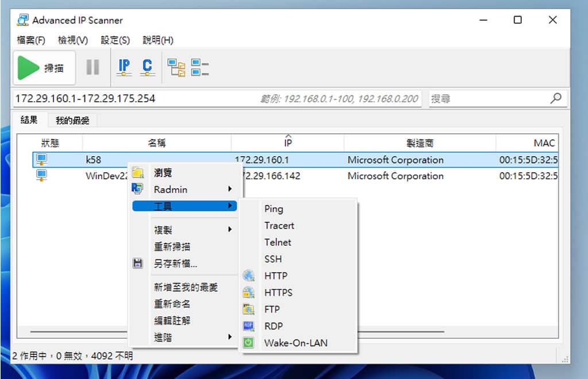Image resolution: width=588 pixels, height=379 pixels.
Task: Click the class C subnet icon
Action: (148, 67)
